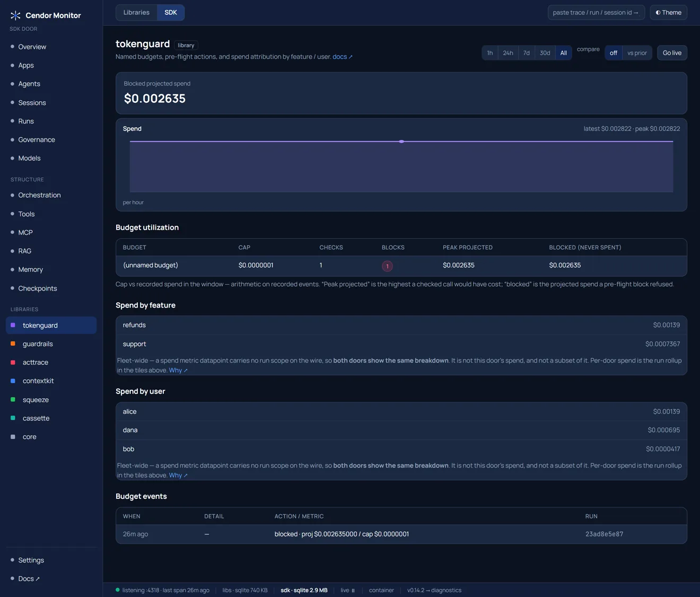Click Why link under Spend by feature

tap(178, 370)
